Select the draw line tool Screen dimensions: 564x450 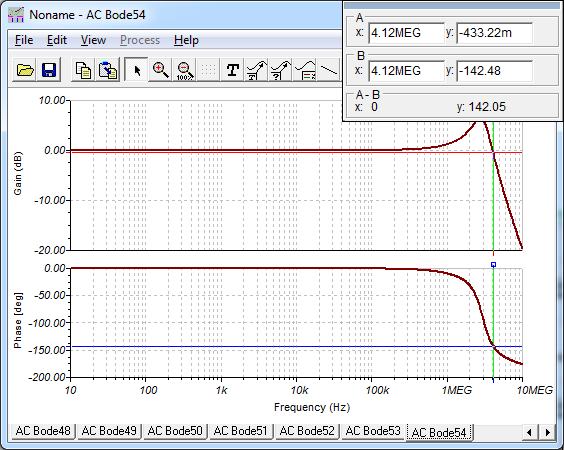329,69
